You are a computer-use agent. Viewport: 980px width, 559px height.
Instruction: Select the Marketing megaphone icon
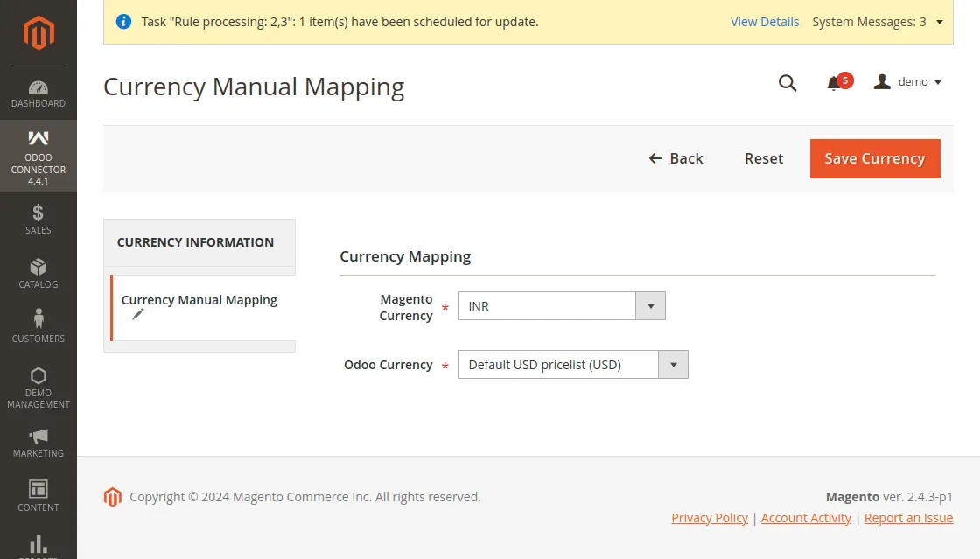pyautogui.click(x=38, y=437)
